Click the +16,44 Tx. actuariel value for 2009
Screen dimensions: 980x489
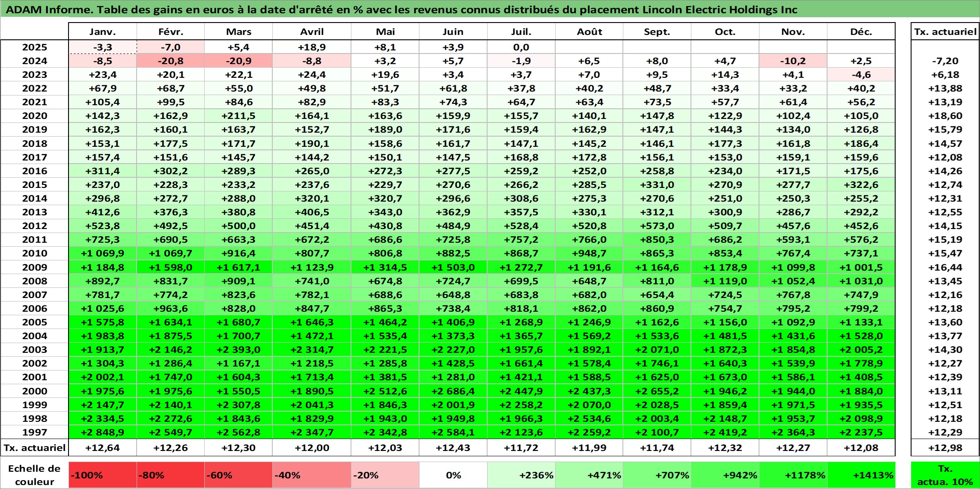point(945,267)
